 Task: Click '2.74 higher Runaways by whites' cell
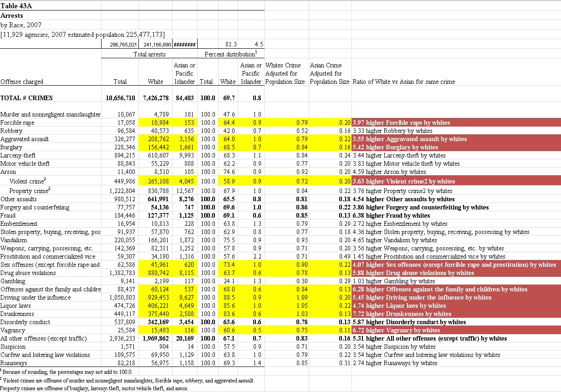(395, 363)
